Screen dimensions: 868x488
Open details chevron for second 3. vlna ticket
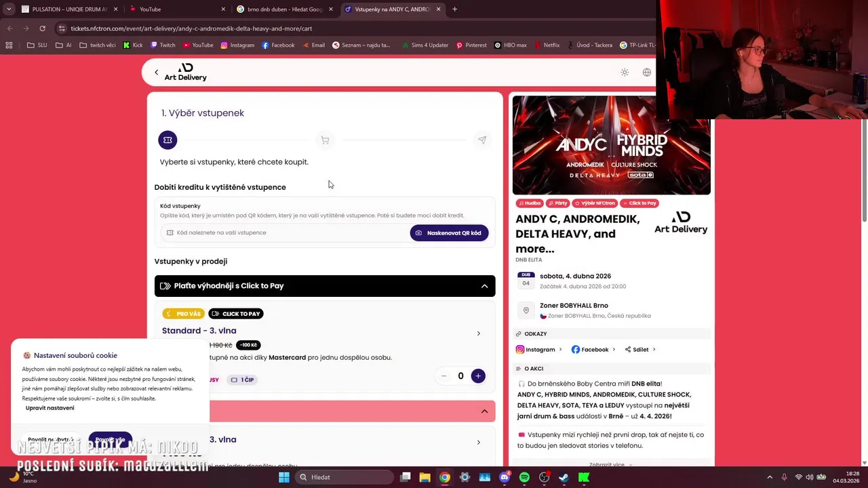pos(478,443)
